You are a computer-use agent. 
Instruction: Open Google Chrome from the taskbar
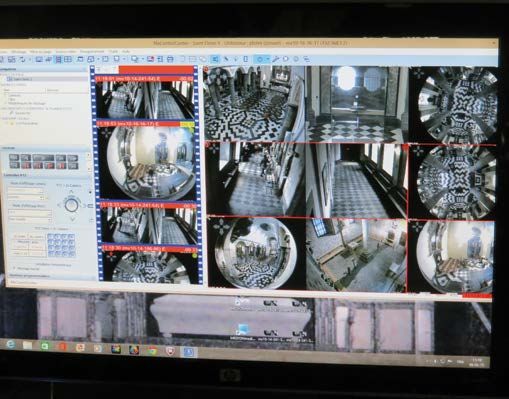152,351
